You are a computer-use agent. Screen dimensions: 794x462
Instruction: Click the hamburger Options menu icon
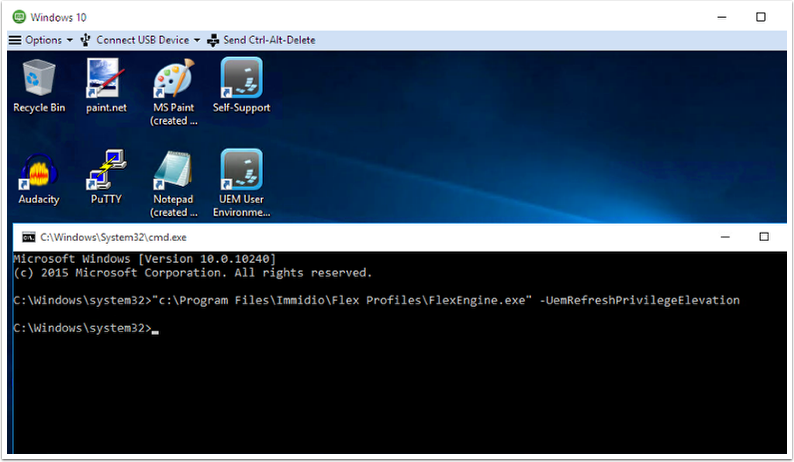pos(15,40)
